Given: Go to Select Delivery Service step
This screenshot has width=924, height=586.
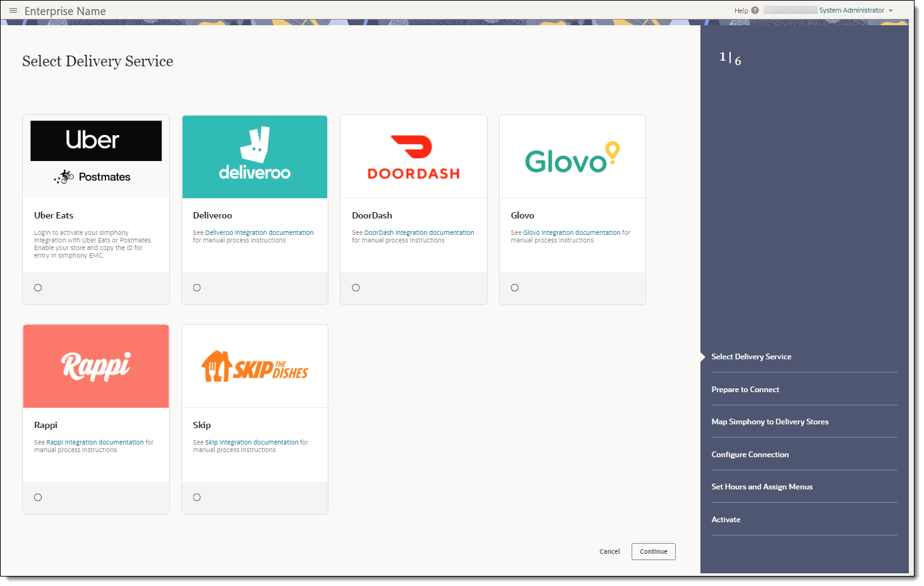Looking at the screenshot, I should [x=751, y=357].
